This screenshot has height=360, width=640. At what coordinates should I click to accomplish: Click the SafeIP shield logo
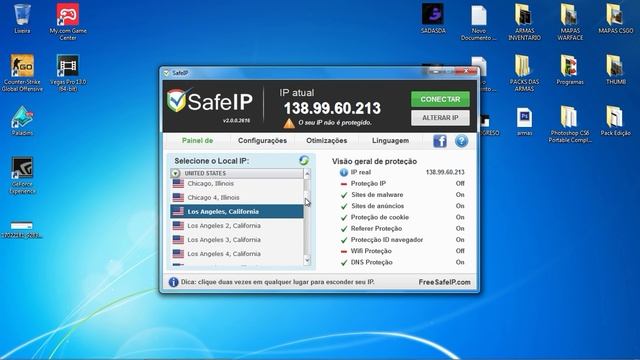[x=177, y=100]
